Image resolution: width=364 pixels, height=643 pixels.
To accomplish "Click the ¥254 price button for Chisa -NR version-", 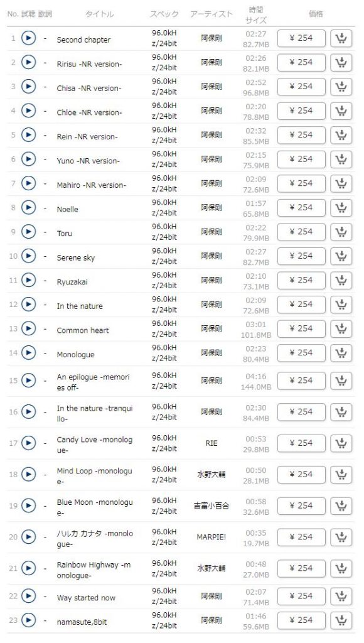I will [301, 87].
